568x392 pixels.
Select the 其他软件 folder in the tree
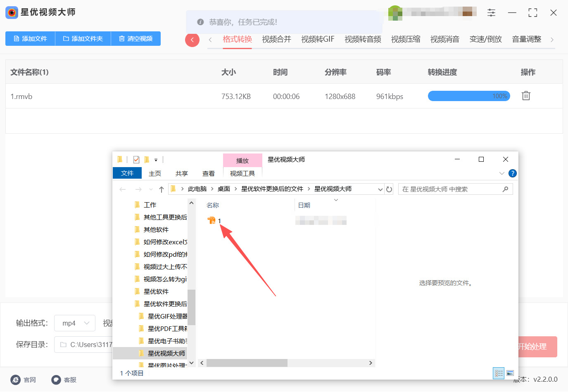pyautogui.click(x=156, y=229)
